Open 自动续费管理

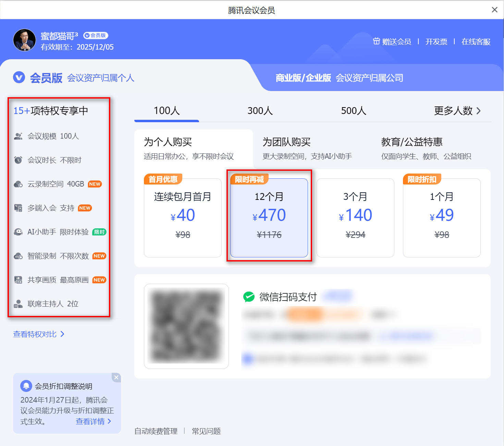coord(156,431)
